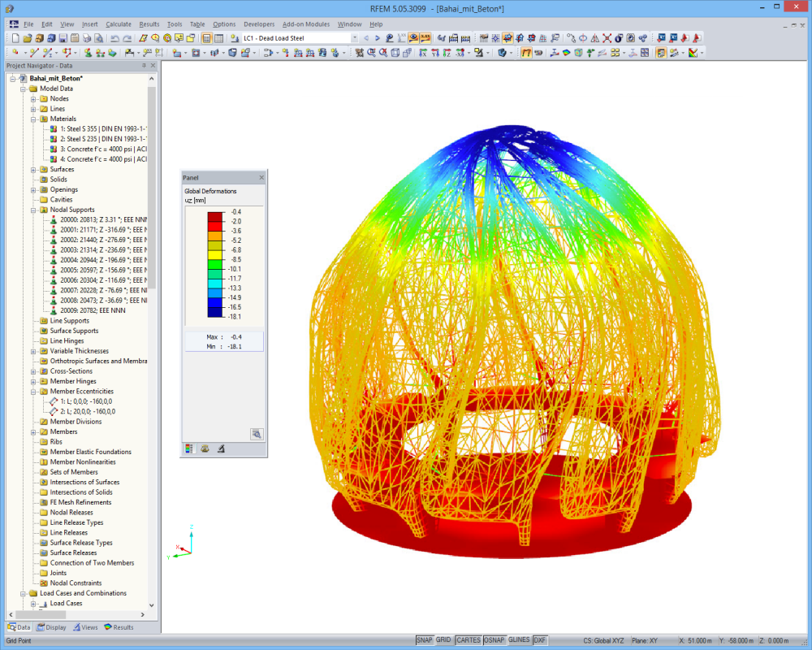Close the Panel window
The width and height of the screenshot is (812, 650).
[261, 177]
